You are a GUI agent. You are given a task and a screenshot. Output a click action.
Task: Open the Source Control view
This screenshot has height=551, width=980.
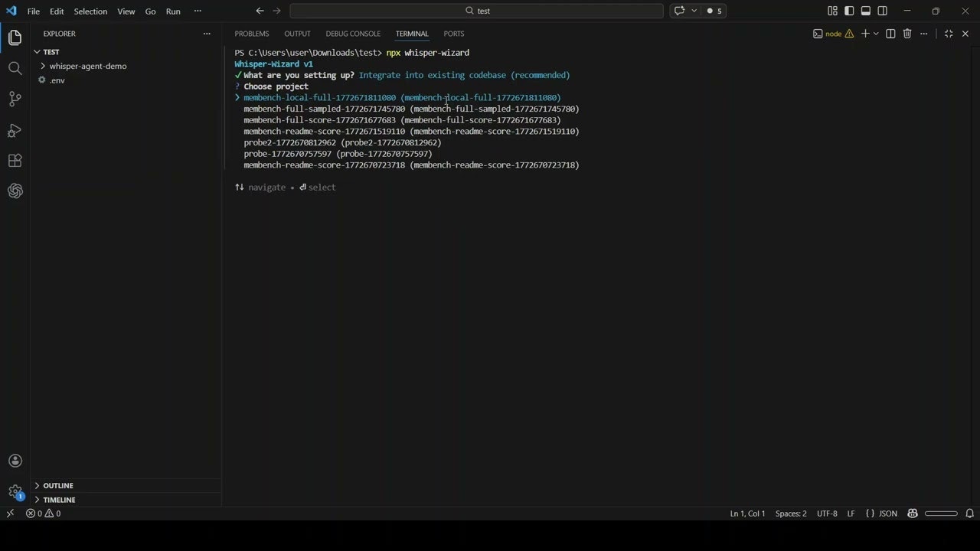point(15,99)
